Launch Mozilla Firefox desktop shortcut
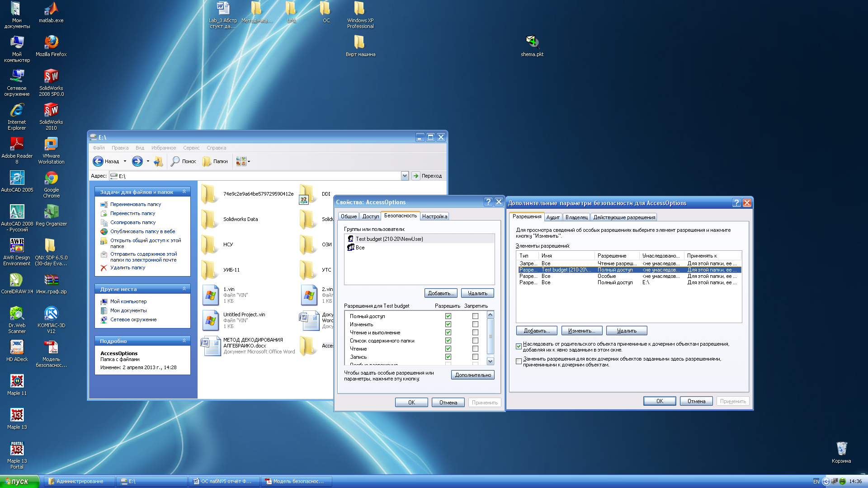The width and height of the screenshot is (868, 488). click(x=51, y=46)
